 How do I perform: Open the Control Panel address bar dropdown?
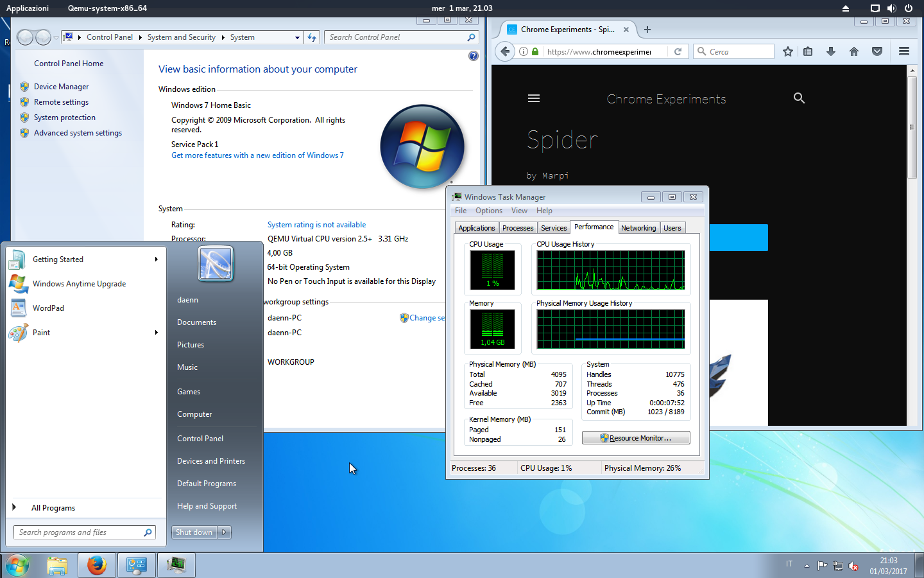pyautogui.click(x=297, y=37)
